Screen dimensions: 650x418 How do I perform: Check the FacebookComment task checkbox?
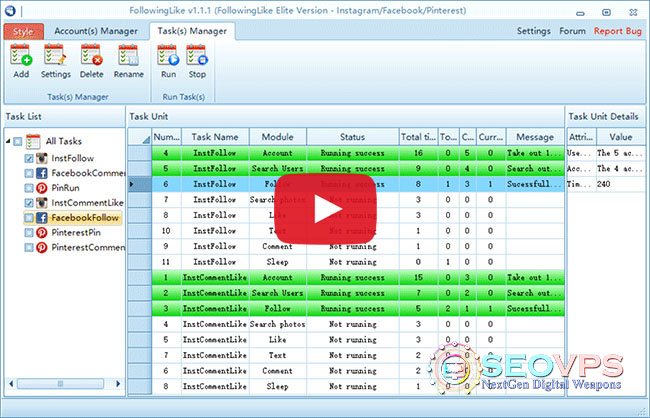pos(29,173)
